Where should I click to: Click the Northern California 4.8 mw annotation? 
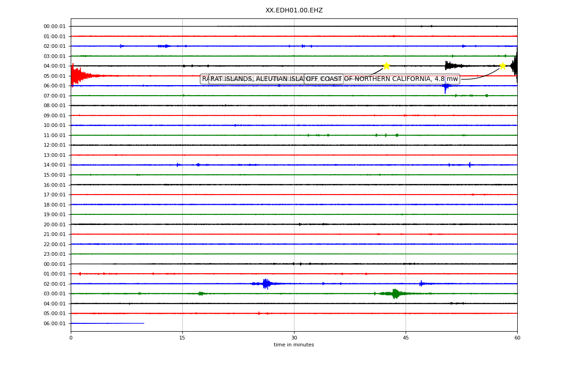coord(382,79)
